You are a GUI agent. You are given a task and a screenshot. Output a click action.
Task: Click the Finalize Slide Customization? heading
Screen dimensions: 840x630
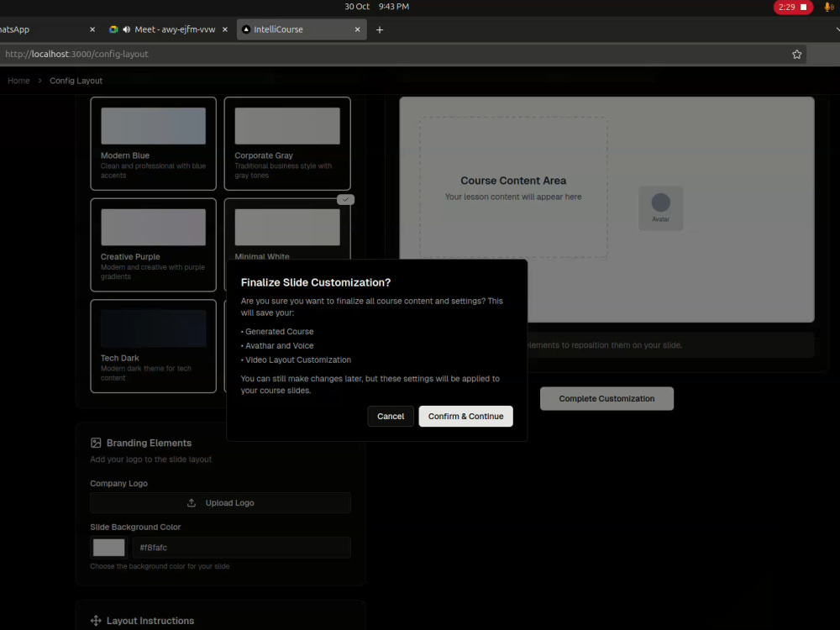coord(316,282)
